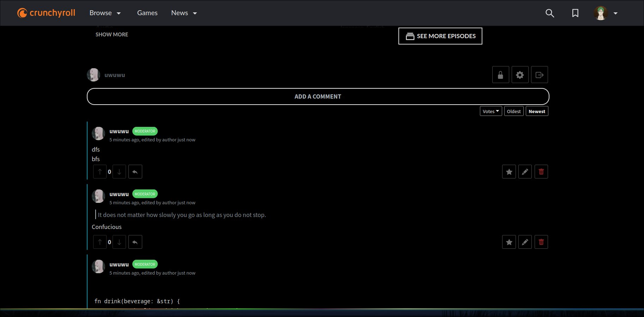The height and width of the screenshot is (317, 644).
Task: Open the watchlist bookmark icon
Action: 575,13
